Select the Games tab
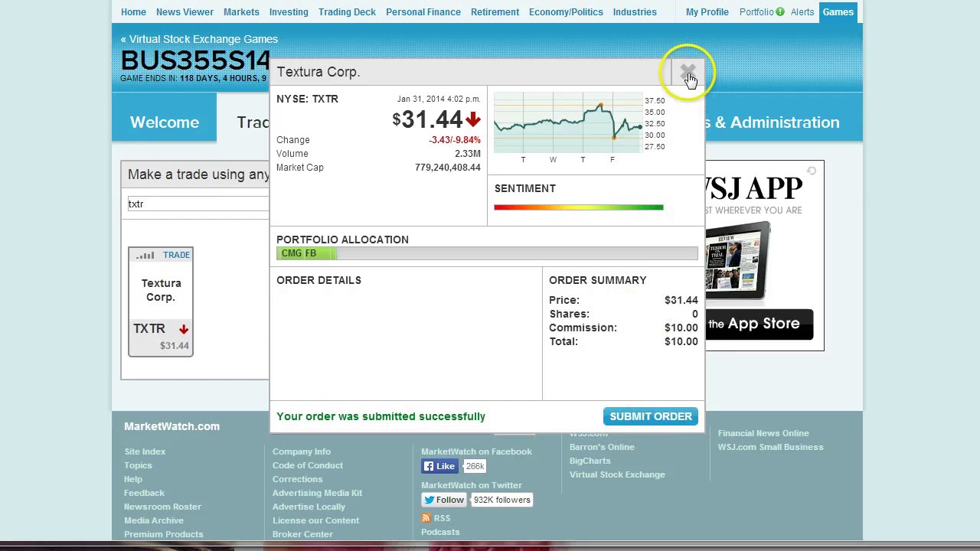Screen dimensions: 980x551 click(x=838, y=12)
